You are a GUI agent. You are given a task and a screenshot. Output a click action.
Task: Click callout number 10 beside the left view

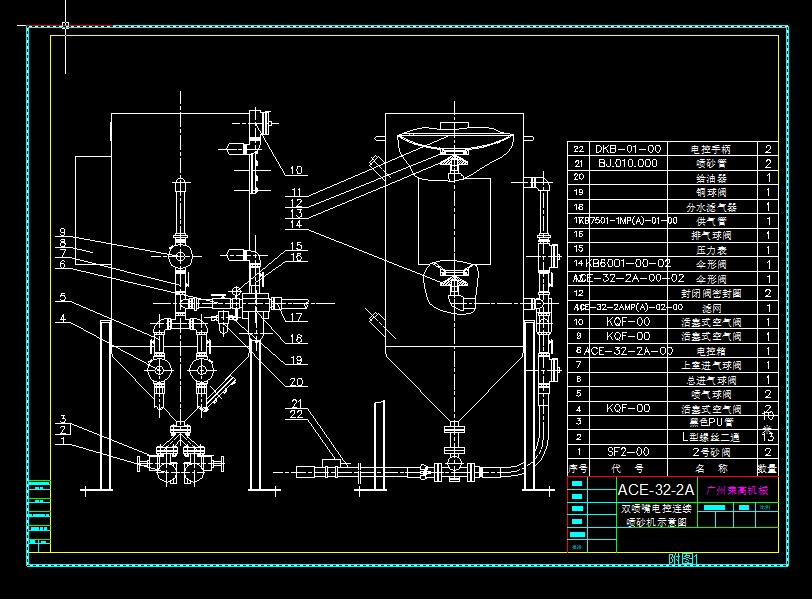coord(296,170)
